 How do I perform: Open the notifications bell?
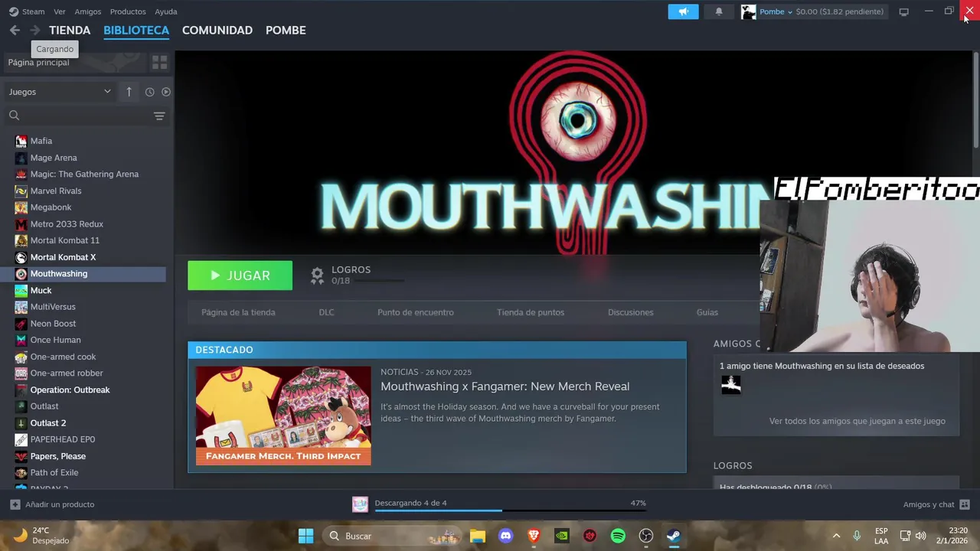point(718,11)
